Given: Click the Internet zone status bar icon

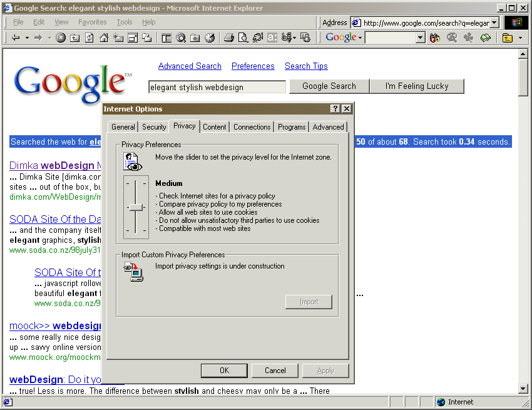Looking at the screenshot, I should 441,402.
